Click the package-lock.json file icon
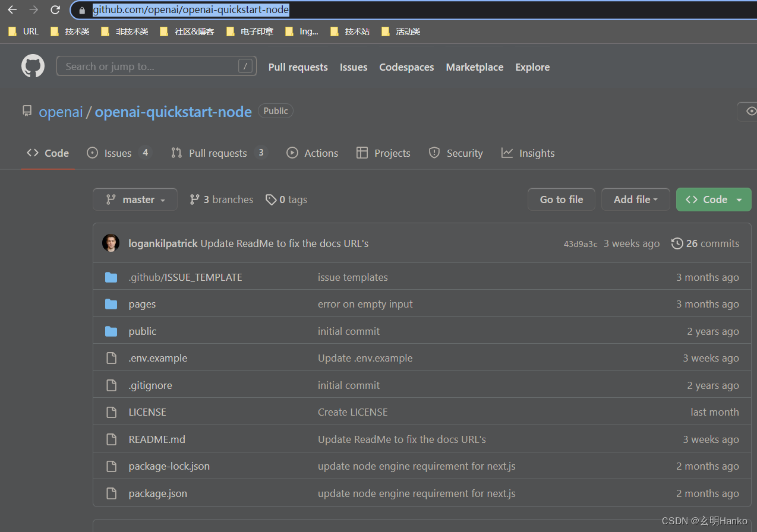 click(111, 466)
